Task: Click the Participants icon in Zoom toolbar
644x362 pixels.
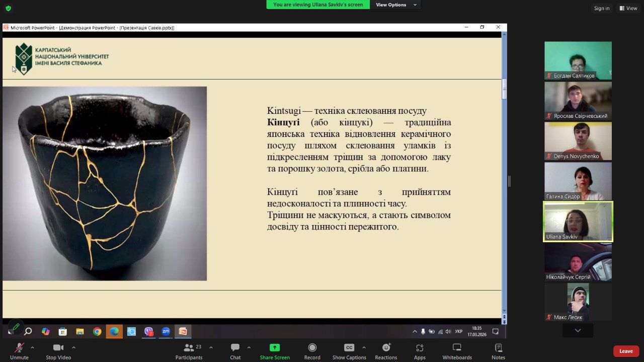Action: [x=189, y=348]
